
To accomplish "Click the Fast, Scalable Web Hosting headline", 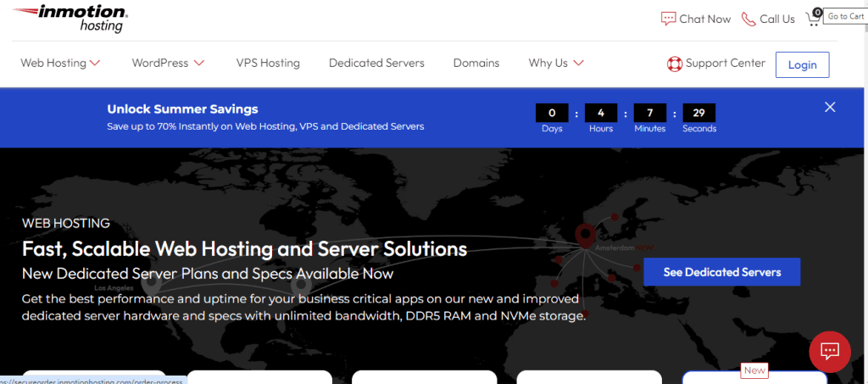I will 245,249.
